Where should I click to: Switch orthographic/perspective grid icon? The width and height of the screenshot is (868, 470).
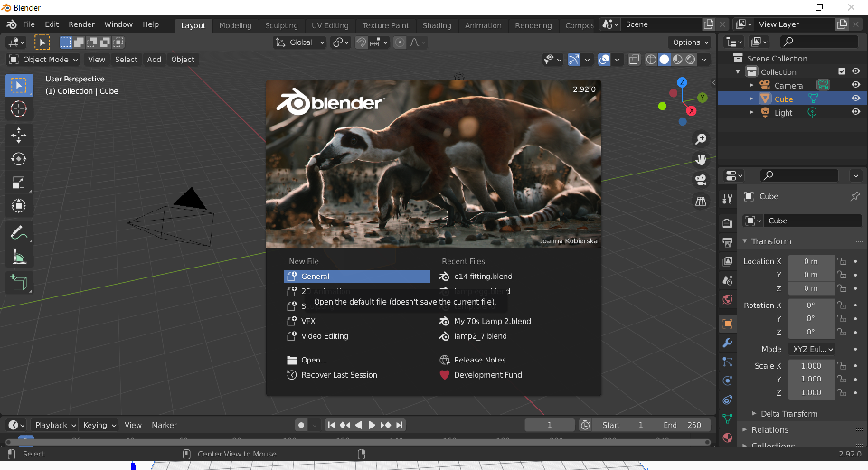pos(701,202)
